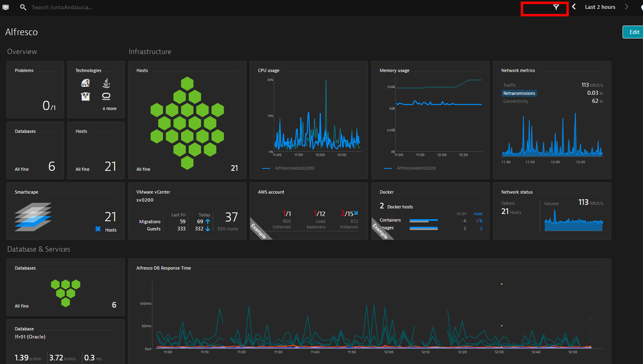Select the WebLogic technology icon
This screenshot has width=643, height=364.
click(x=106, y=96)
